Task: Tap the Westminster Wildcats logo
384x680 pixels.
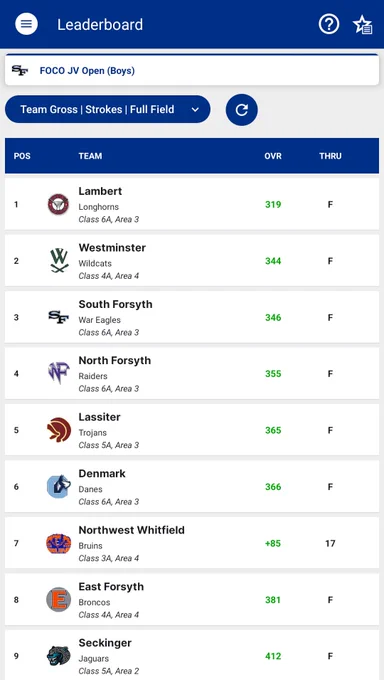Action: [59, 261]
